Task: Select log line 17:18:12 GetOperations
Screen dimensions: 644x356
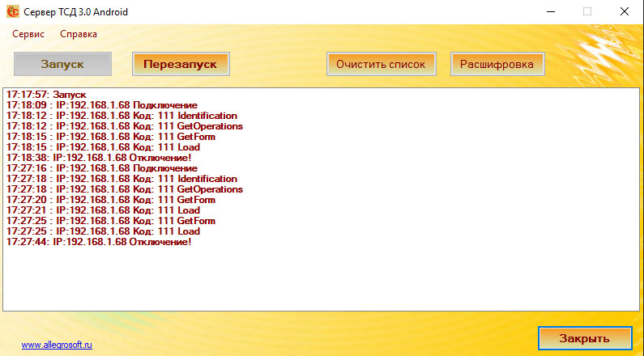Action: point(125,126)
